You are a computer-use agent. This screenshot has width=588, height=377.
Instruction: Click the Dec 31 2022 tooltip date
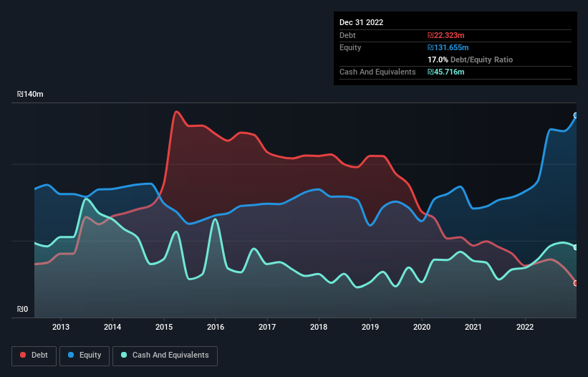coord(361,22)
